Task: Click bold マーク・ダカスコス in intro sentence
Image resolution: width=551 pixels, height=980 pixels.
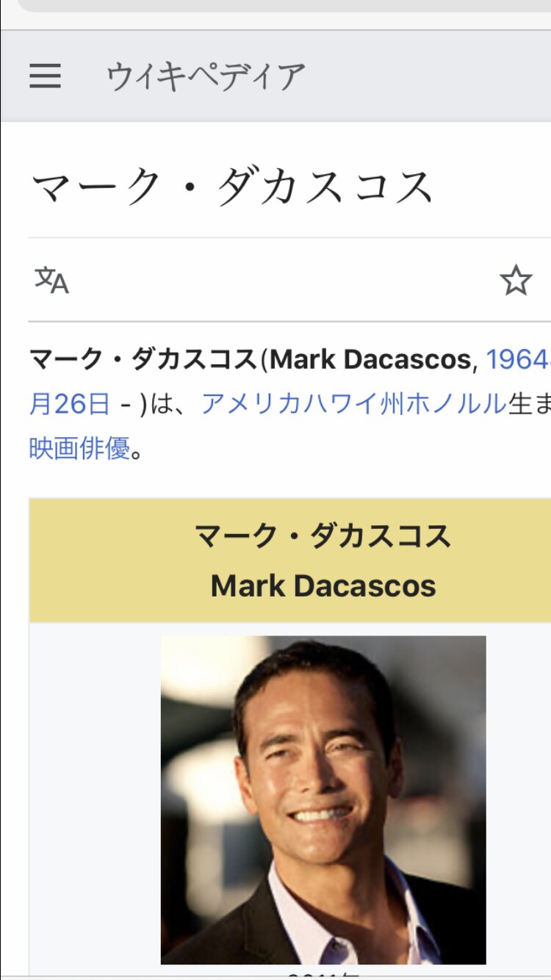Action: point(145,359)
